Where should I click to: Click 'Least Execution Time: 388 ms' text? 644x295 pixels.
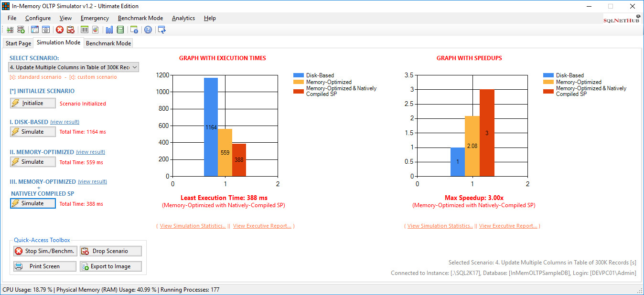click(224, 198)
